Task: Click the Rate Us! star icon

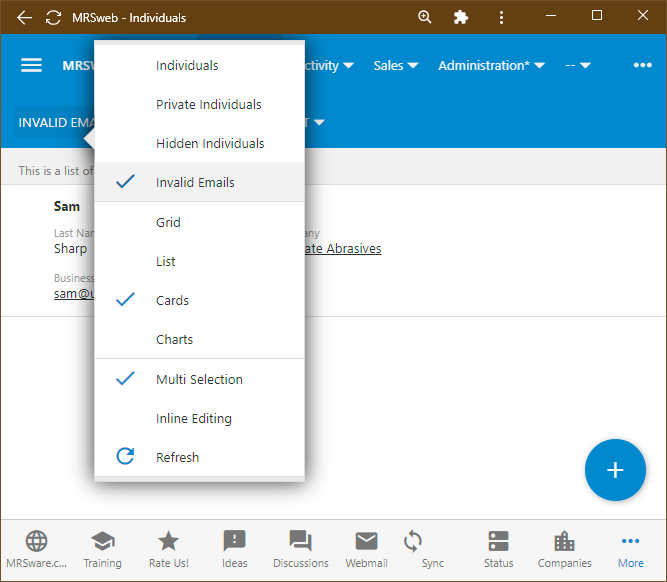Action: click(x=168, y=541)
